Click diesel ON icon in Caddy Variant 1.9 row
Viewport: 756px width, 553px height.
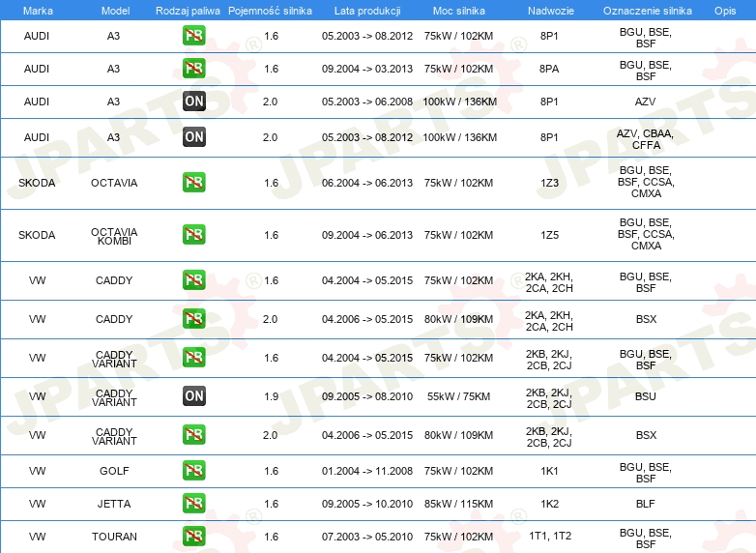click(x=193, y=395)
